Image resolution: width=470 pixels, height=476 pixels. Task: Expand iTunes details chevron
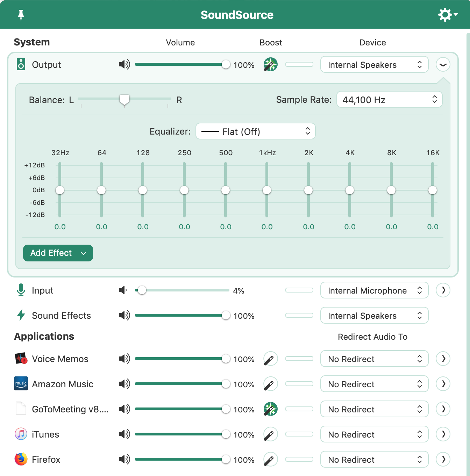[443, 434]
